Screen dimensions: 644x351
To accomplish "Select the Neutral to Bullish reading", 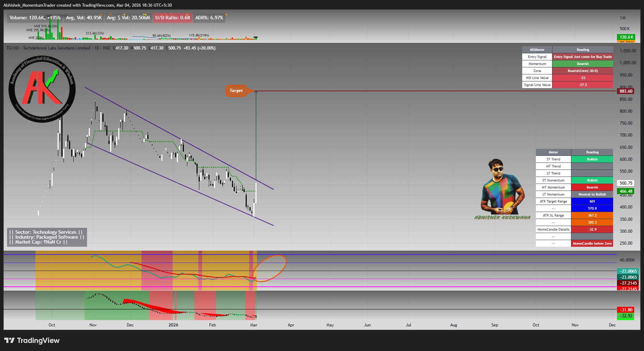I will click(x=592, y=194).
